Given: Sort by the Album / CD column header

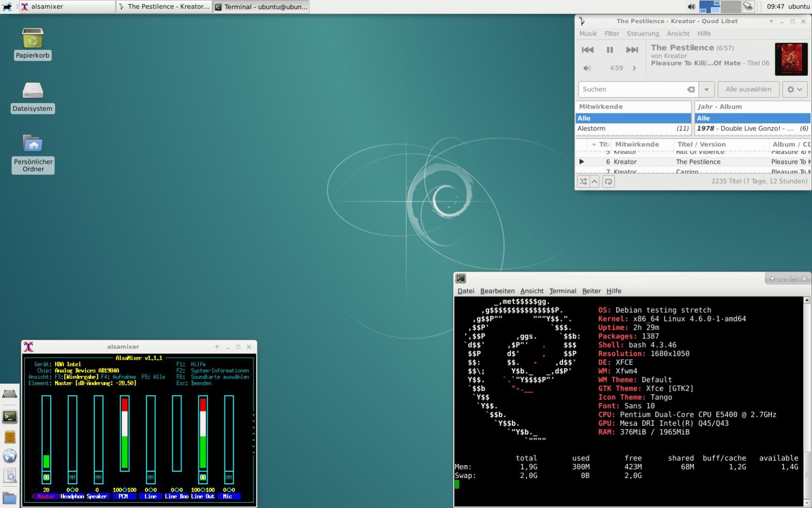Looking at the screenshot, I should 790,144.
